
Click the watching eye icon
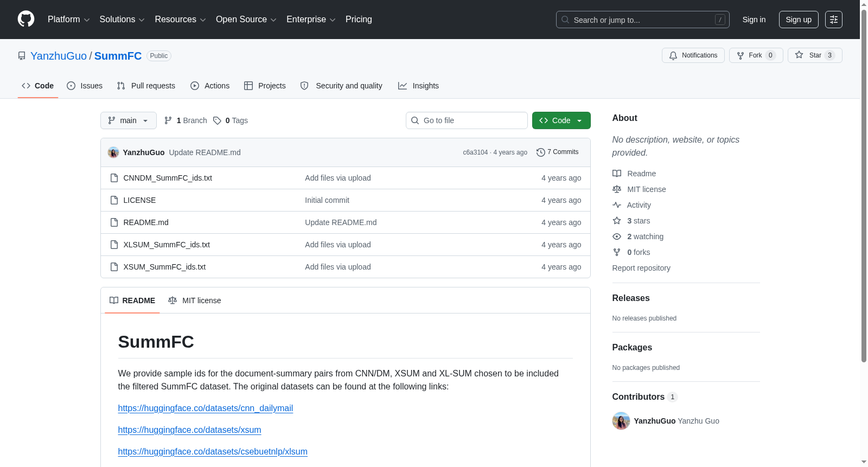coord(617,236)
